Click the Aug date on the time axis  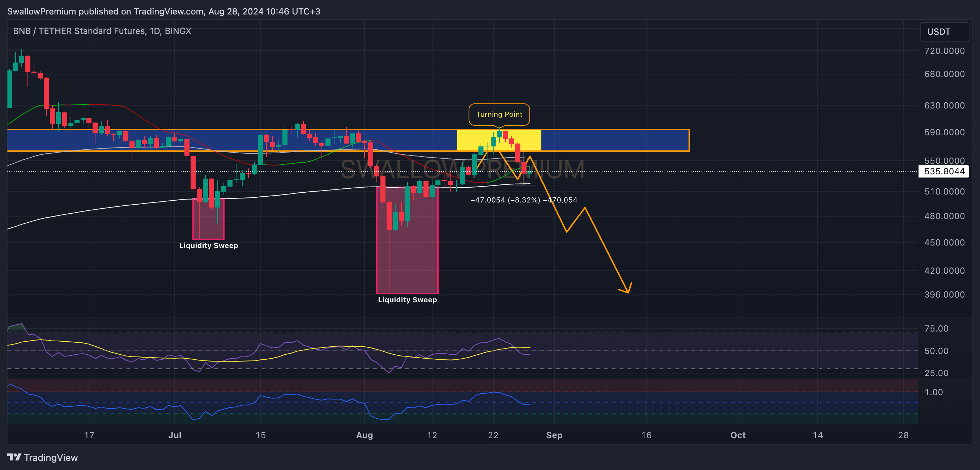click(364, 435)
